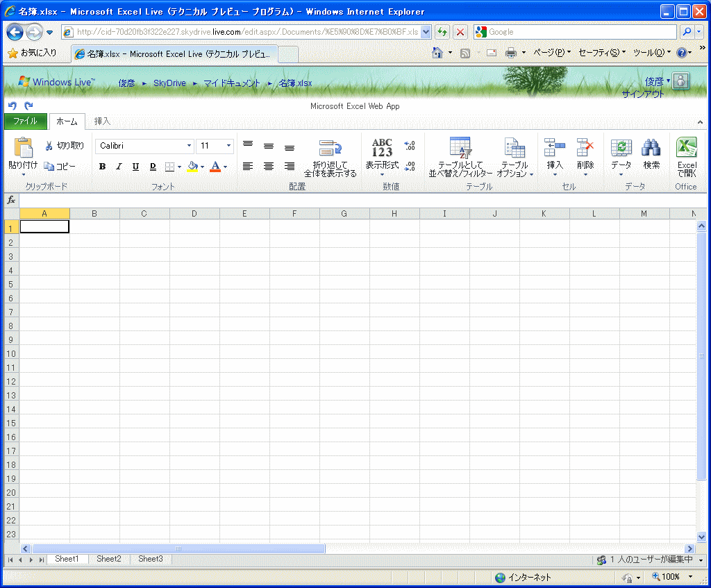
Task: Align text right
Action: tap(290, 167)
